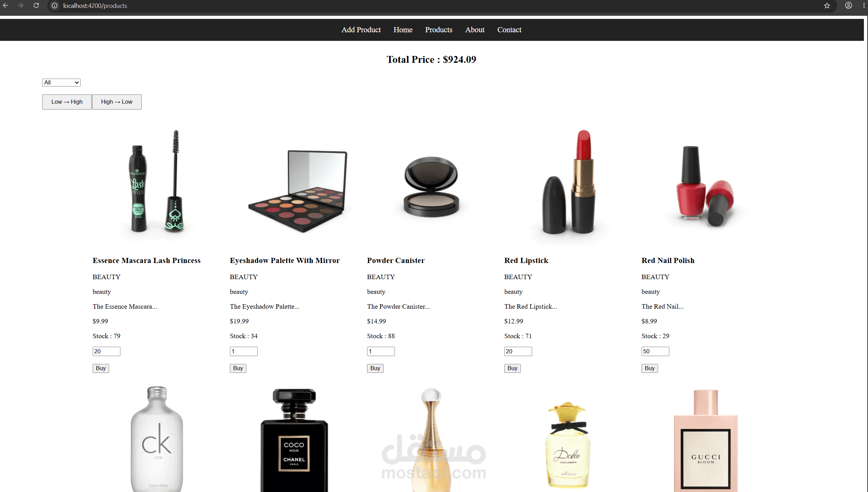Click the Stock : 71 label
Image resolution: width=868 pixels, height=492 pixels.
pos(518,336)
